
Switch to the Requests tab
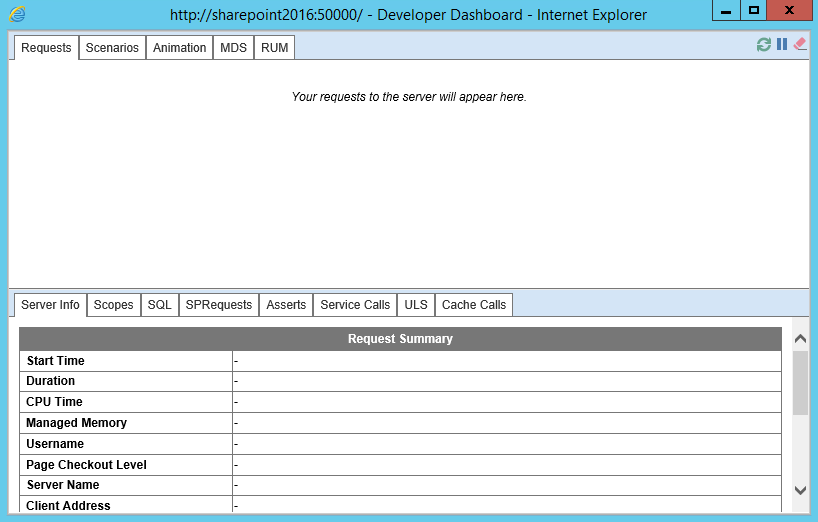(46, 48)
